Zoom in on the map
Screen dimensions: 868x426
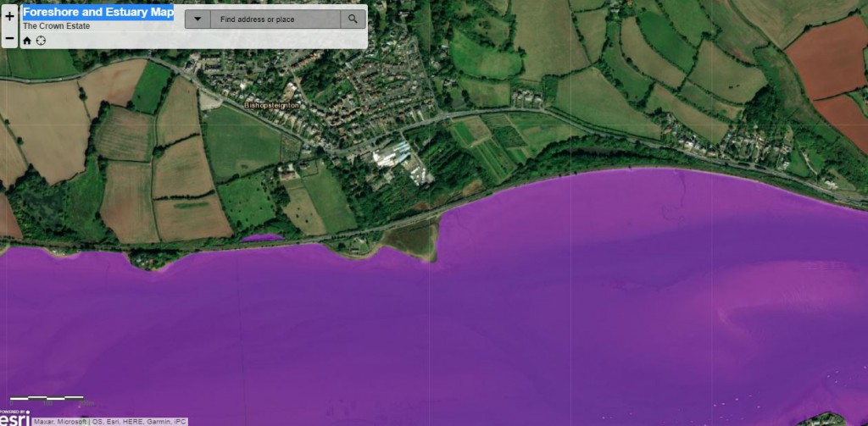pyautogui.click(x=9, y=16)
